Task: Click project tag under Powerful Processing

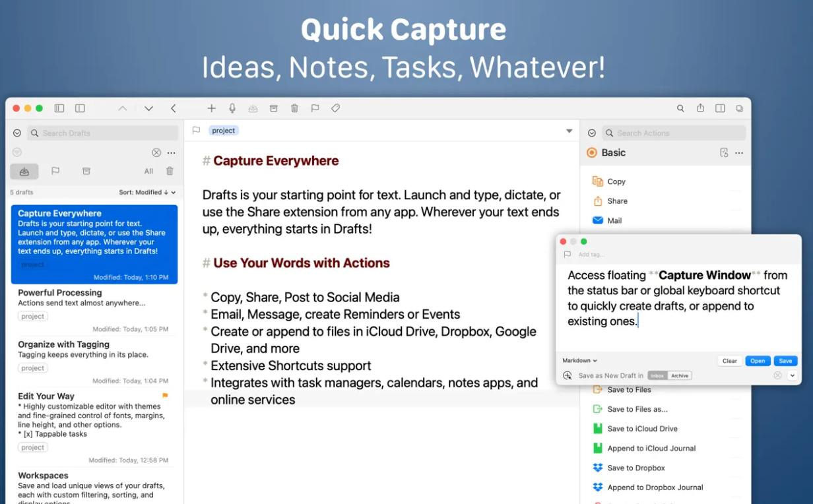Action: [x=33, y=317]
